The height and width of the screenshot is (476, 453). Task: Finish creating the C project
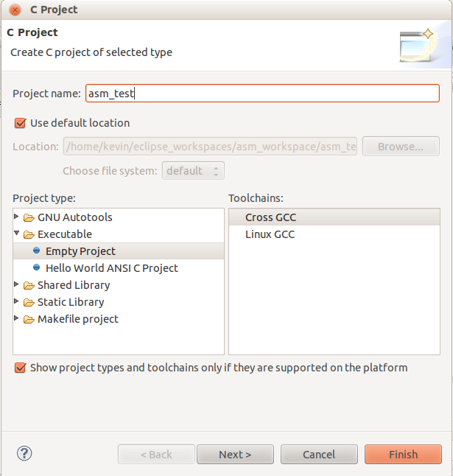coord(403,455)
